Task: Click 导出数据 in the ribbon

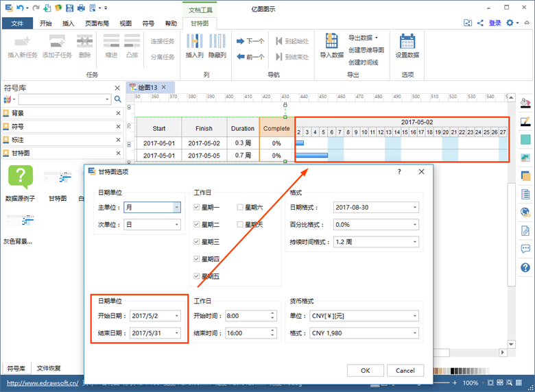Action: click(x=363, y=38)
